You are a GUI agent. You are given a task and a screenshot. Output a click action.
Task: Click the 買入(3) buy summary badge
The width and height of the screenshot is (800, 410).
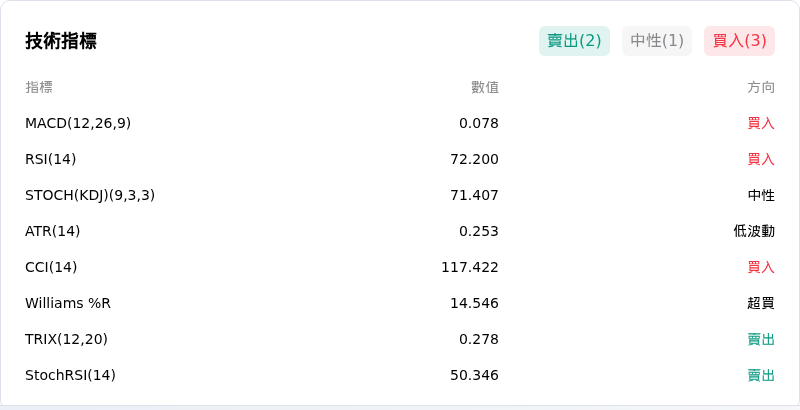point(739,41)
